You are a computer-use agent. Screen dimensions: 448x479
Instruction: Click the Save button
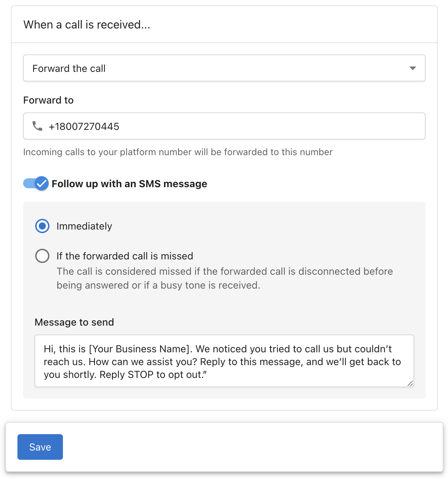(x=40, y=447)
